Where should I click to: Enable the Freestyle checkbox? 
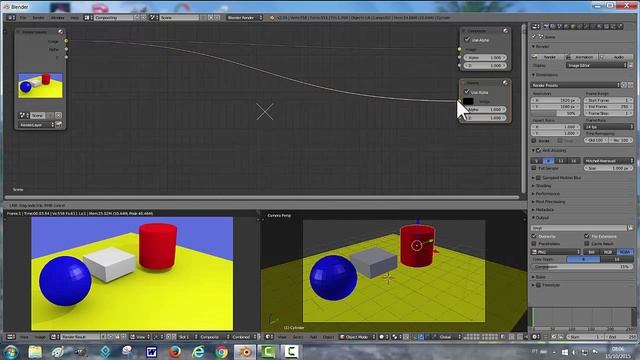(x=538, y=285)
